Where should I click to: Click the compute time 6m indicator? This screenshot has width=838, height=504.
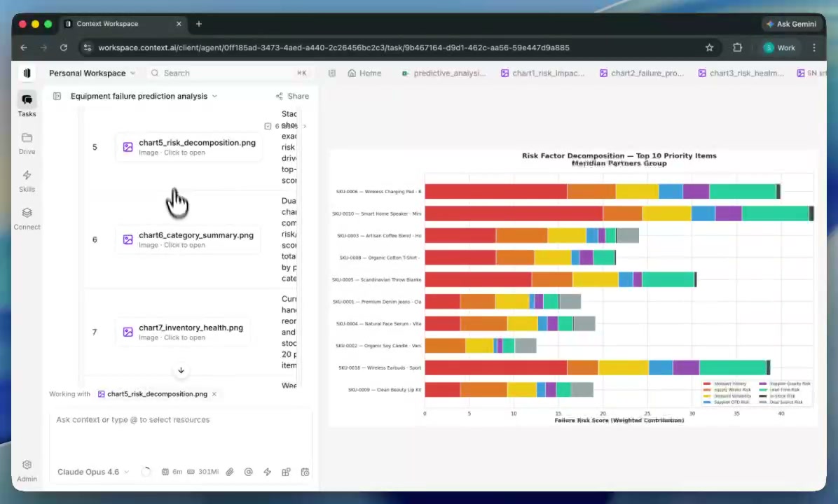coord(172,472)
